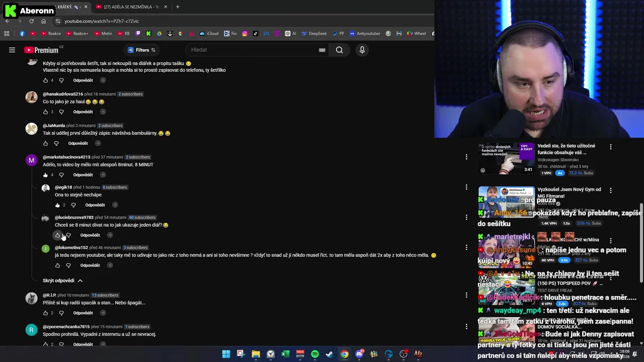The height and width of the screenshot is (362, 644).
Task: Dislike @luciebruzova9783's reply
Action: tap(68, 235)
